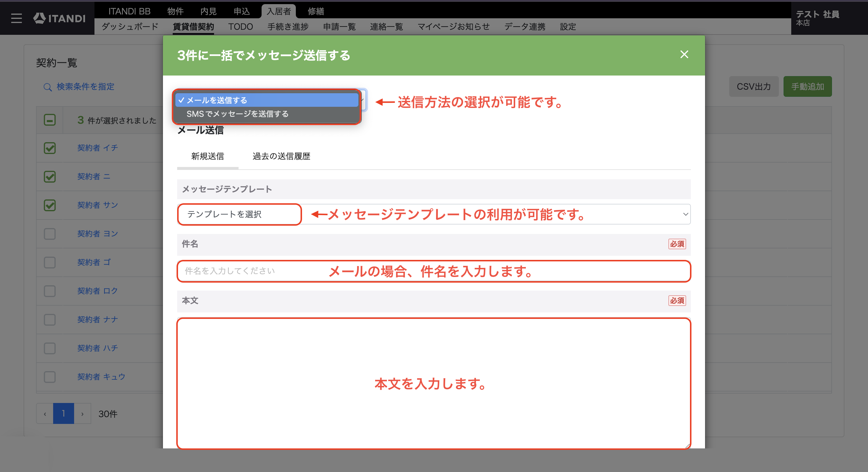
Task: Check 契約者 ヨン checkbox
Action: pos(50,234)
